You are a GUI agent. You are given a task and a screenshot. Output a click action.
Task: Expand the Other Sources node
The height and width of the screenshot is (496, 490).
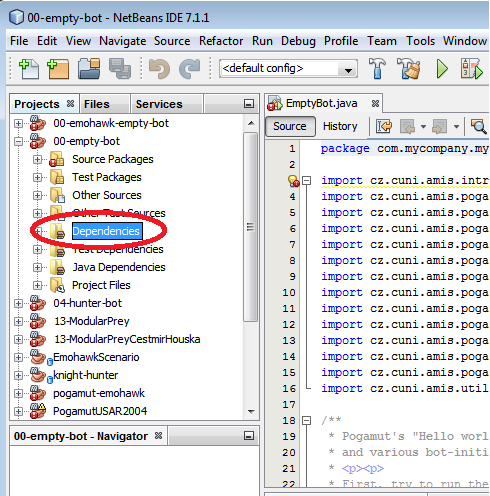(x=38, y=196)
